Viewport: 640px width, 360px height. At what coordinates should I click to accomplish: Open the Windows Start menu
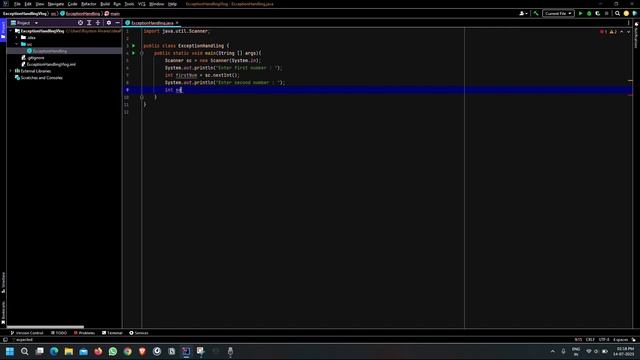pyautogui.click(x=10, y=351)
